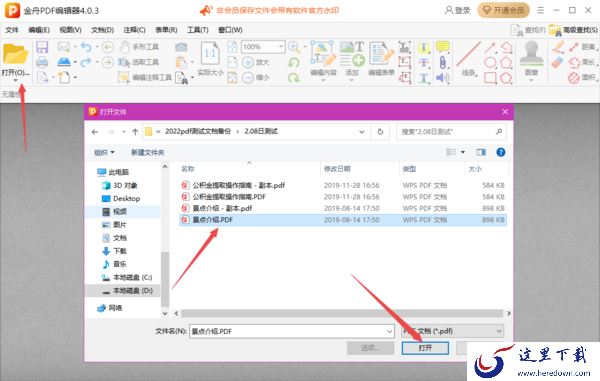Click the Sound speaker annotation icon
The height and width of the screenshot is (381, 600).
[x=443, y=78]
